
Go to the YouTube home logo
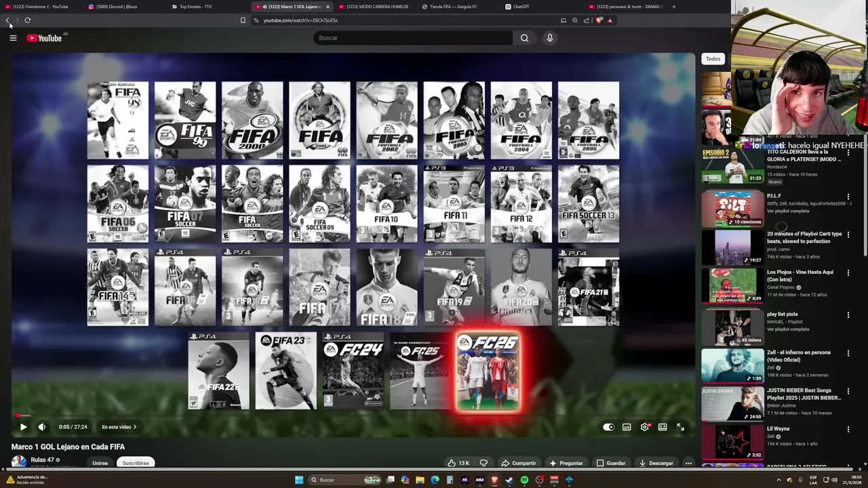45,38
